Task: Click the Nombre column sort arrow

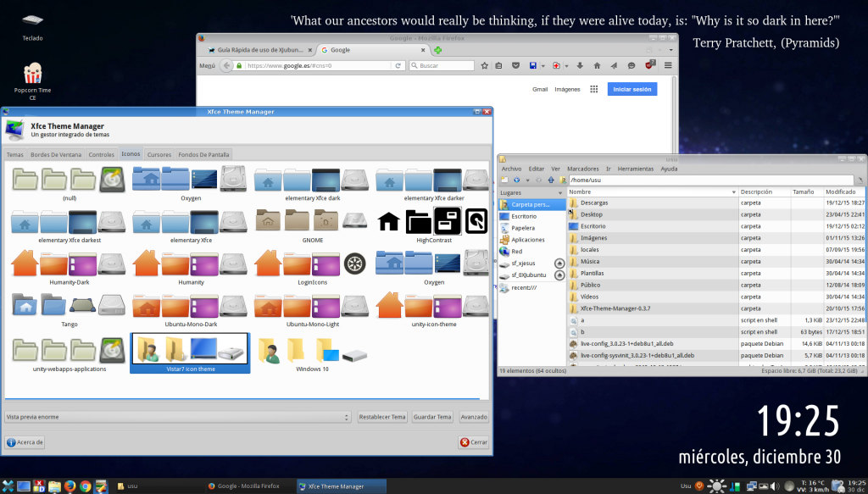Action: (x=734, y=192)
